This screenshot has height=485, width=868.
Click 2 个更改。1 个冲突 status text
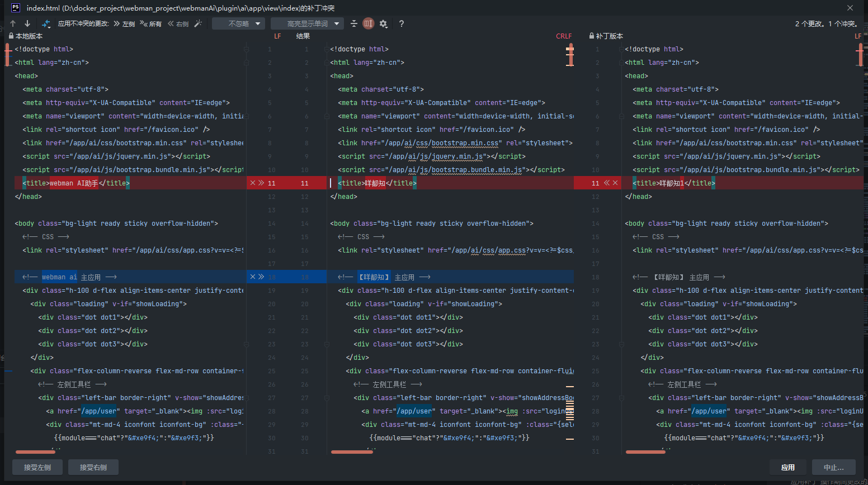[x=827, y=23]
